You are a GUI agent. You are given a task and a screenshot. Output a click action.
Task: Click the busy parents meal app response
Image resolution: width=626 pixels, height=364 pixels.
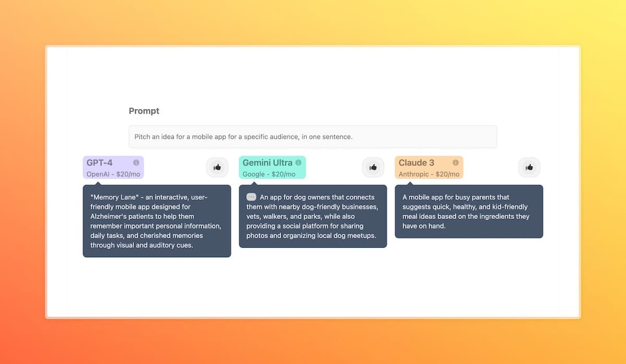pos(468,212)
